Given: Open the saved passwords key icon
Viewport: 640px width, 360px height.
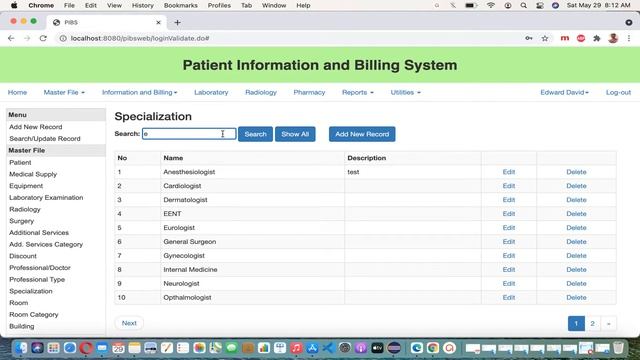Looking at the screenshot, I should (529, 38).
